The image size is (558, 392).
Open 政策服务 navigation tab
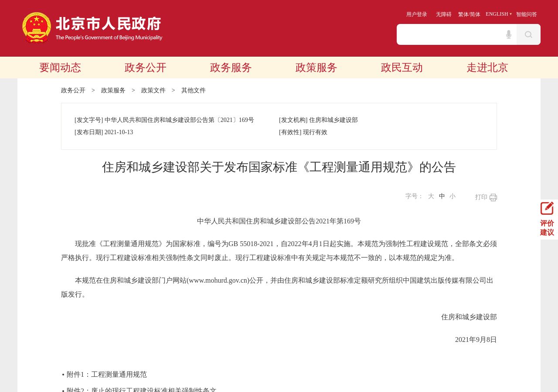(x=316, y=68)
